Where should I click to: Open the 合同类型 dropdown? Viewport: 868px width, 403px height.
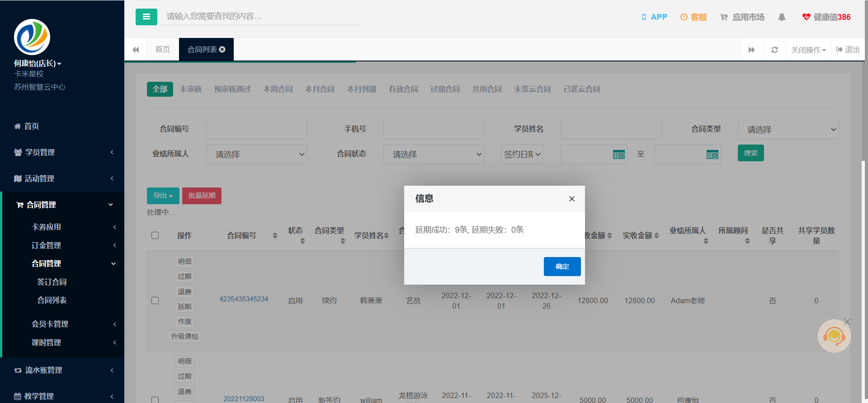[x=788, y=129]
